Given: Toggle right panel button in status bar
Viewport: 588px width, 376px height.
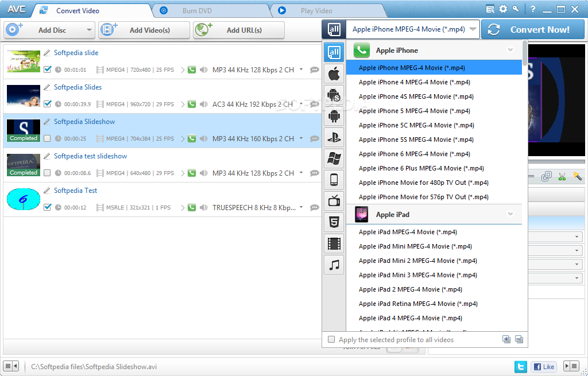Looking at the screenshot, I should [x=571, y=366].
